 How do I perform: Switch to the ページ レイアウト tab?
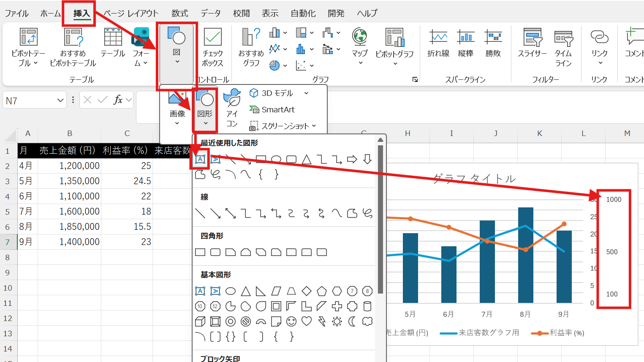[x=131, y=14]
